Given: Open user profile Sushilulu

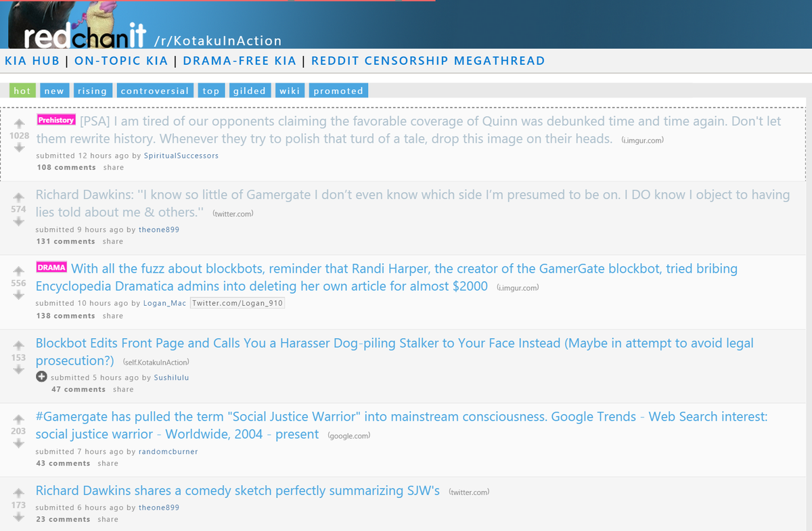Looking at the screenshot, I should click(172, 377).
